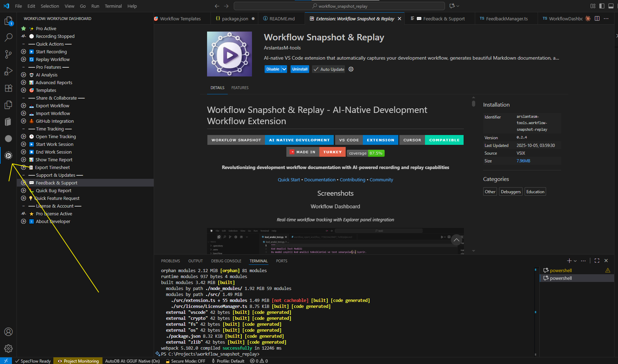This screenshot has height=364, width=618.
Task: Click the workflow_snapshot_replay command center search box
Action: coord(339,6)
